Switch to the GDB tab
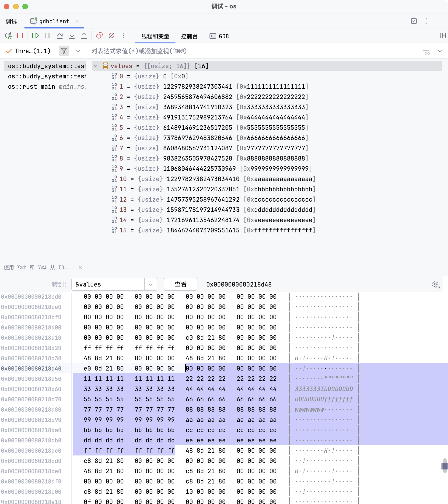 (219, 36)
